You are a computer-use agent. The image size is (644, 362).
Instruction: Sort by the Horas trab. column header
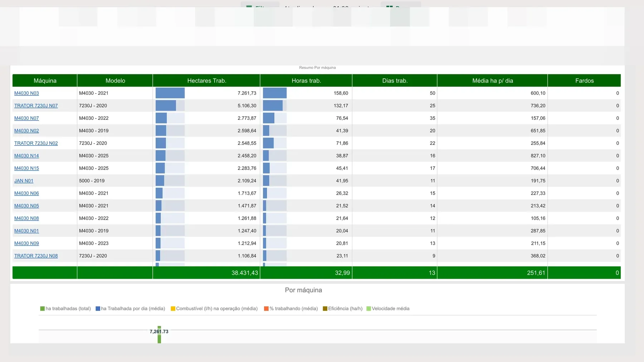click(306, 80)
